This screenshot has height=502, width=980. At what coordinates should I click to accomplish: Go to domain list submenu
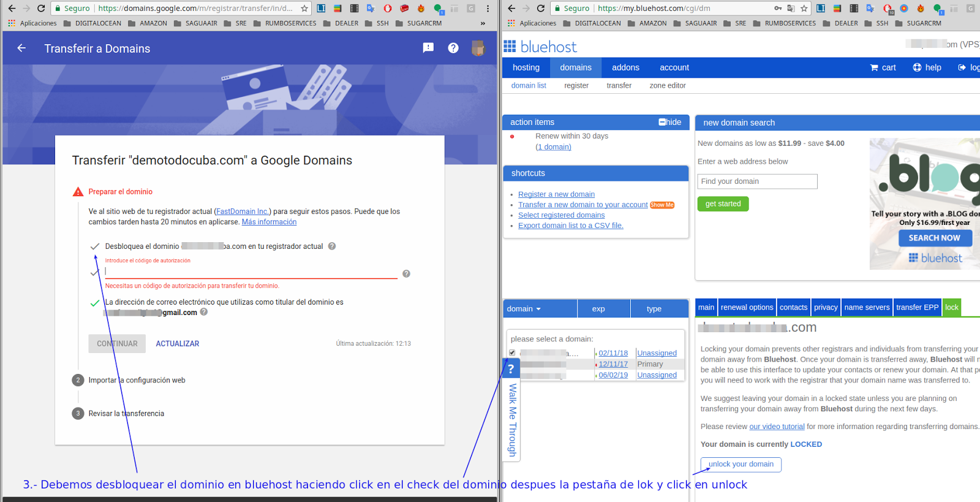pyautogui.click(x=529, y=86)
